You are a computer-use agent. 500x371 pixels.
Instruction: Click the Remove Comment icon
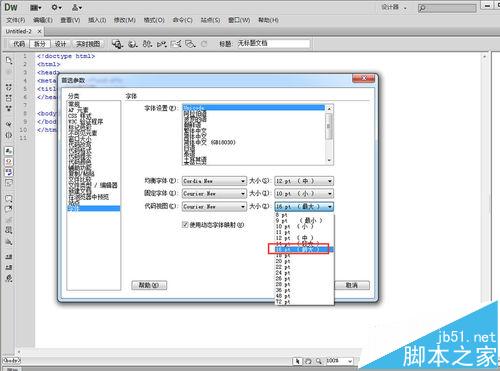click(9, 209)
